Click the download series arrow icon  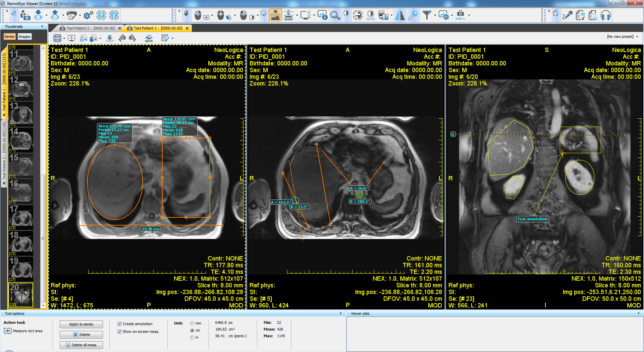click(x=109, y=38)
